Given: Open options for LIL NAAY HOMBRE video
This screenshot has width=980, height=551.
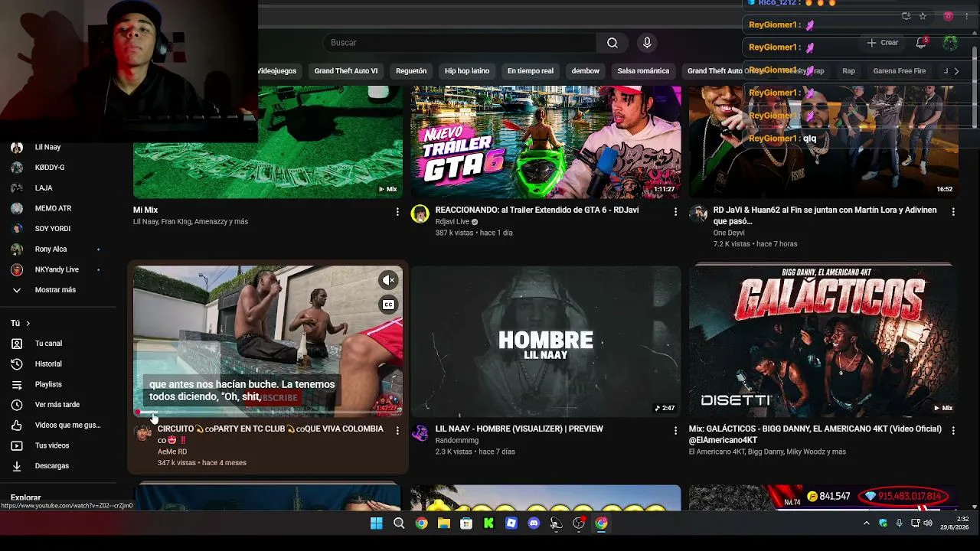Looking at the screenshot, I should pyautogui.click(x=675, y=431).
